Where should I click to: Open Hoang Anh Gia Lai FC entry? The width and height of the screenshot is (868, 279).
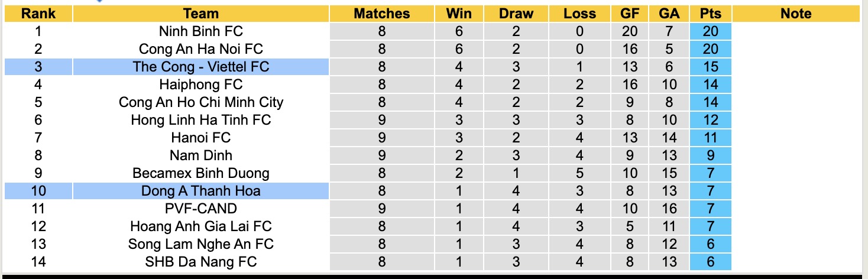click(201, 226)
